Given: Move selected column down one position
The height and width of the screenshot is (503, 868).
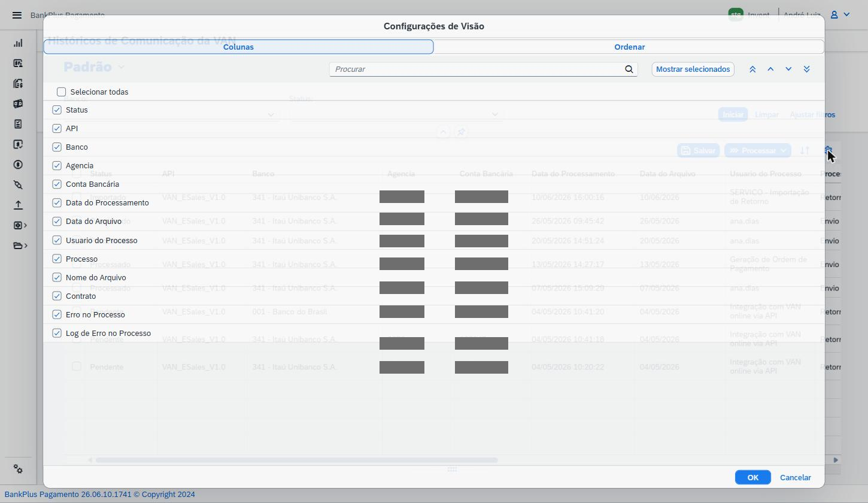Looking at the screenshot, I should coord(788,69).
